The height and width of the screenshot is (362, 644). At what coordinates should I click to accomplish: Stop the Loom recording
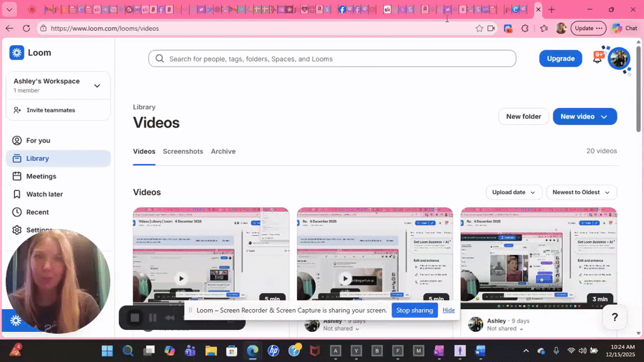tap(135, 317)
